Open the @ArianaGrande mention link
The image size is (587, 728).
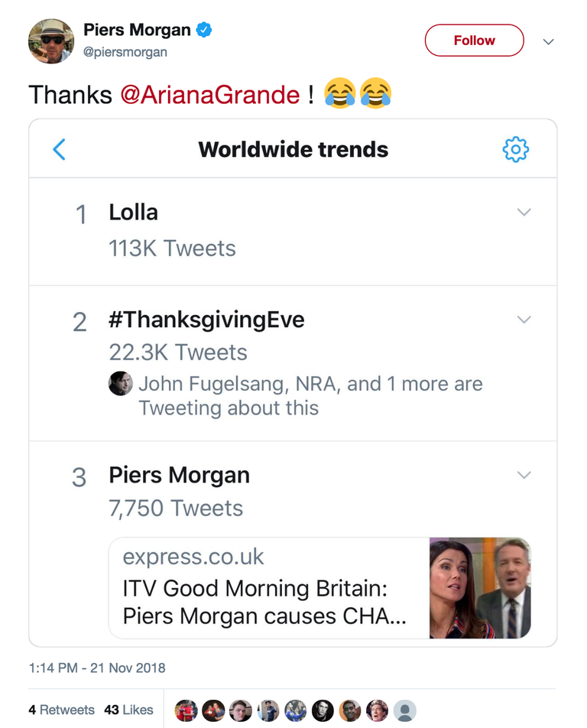click(210, 95)
